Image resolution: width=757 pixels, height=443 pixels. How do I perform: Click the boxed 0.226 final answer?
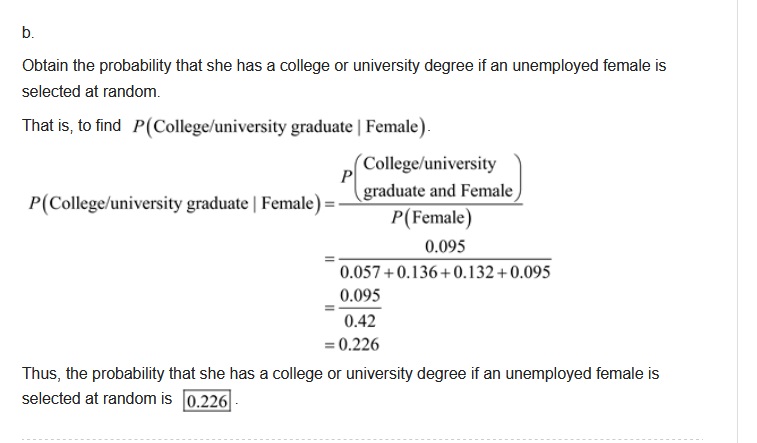point(207,400)
